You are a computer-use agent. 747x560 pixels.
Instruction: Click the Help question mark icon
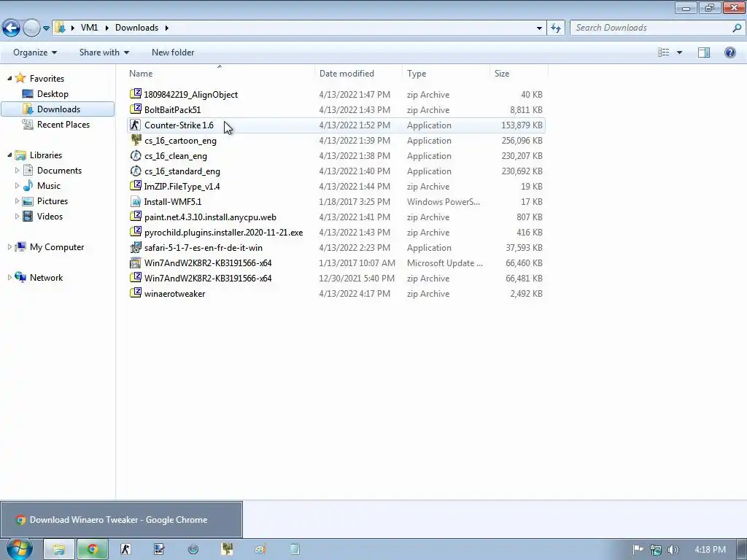coord(729,52)
